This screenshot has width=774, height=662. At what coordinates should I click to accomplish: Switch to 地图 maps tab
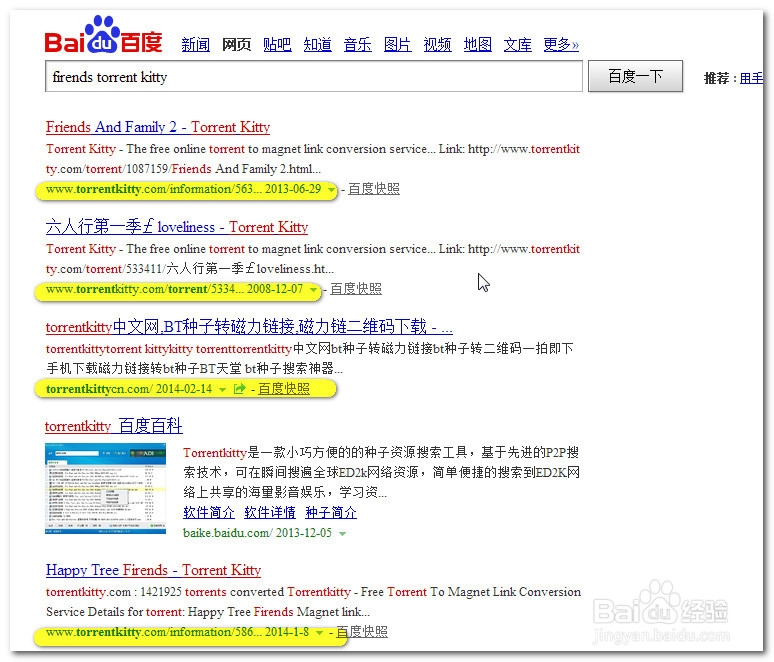(x=477, y=44)
